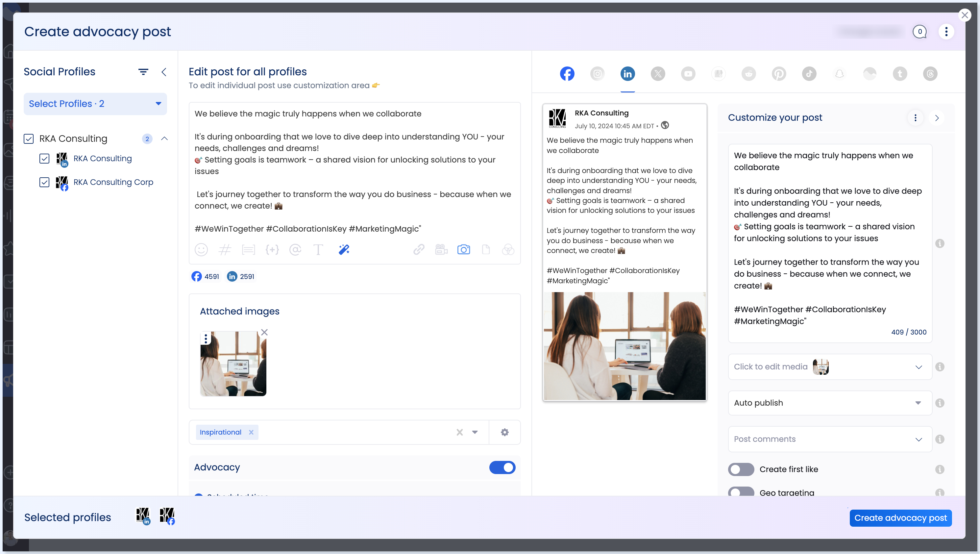This screenshot has width=980, height=554.
Task: Filter social profiles list
Action: point(143,72)
